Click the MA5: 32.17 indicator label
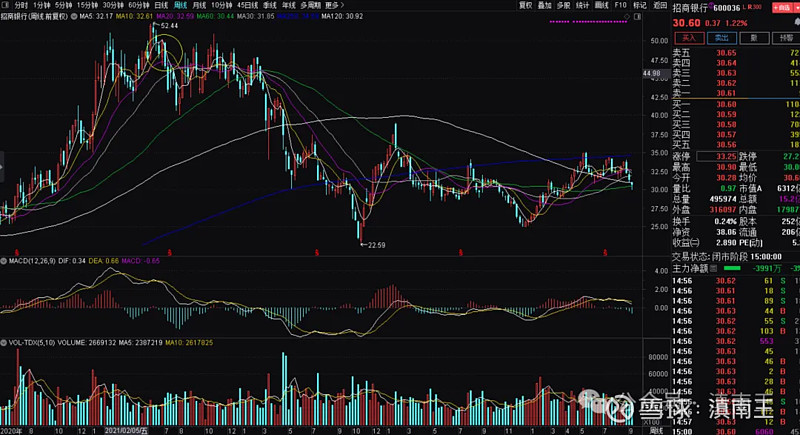800x435 pixels. [96, 16]
